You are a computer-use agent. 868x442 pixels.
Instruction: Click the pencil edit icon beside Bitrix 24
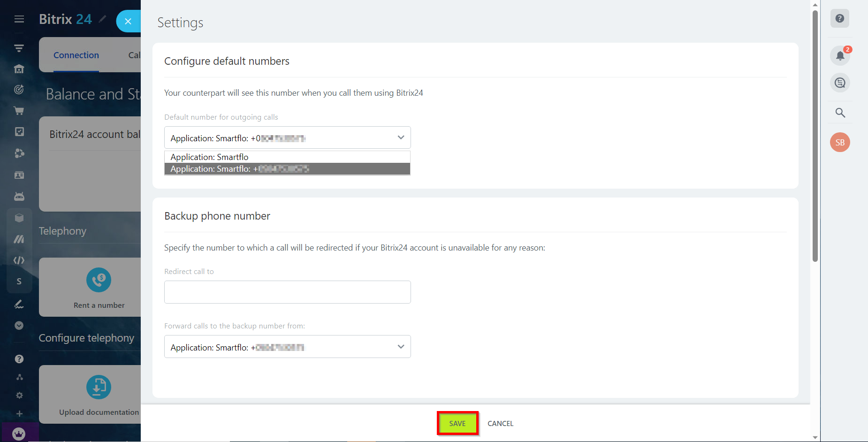[103, 19]
